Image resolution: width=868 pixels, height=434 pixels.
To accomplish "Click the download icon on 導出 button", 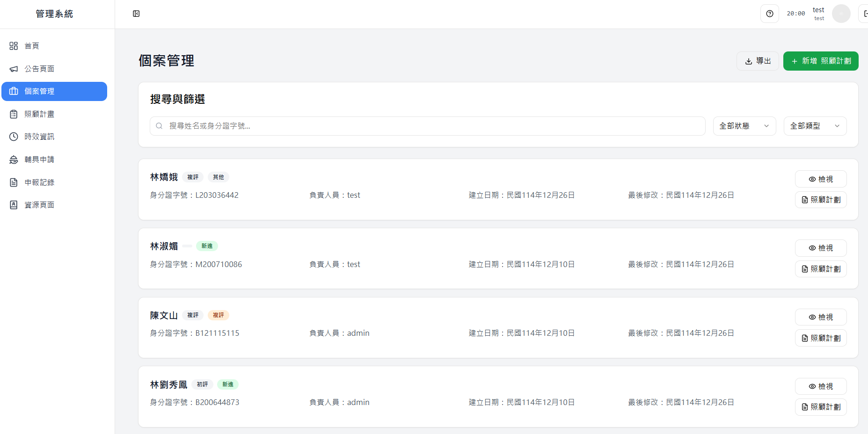I will click(749, 61).
